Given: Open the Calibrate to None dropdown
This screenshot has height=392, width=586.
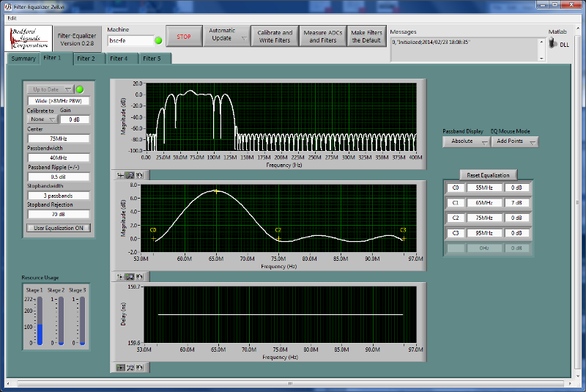Looking at the screenshot, I should point(42,119).
